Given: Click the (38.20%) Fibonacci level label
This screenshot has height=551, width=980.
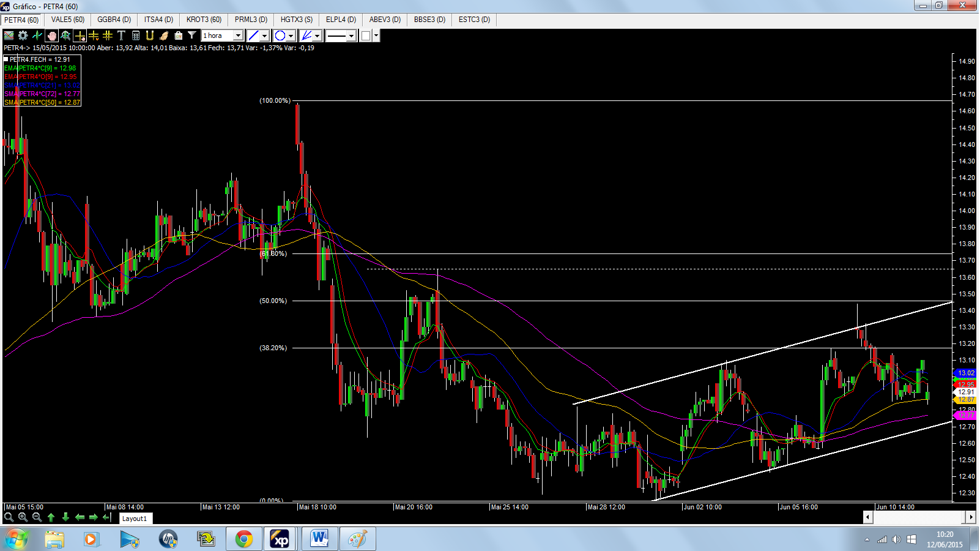Looking at the screenshot, I should (x=273, y=348).
